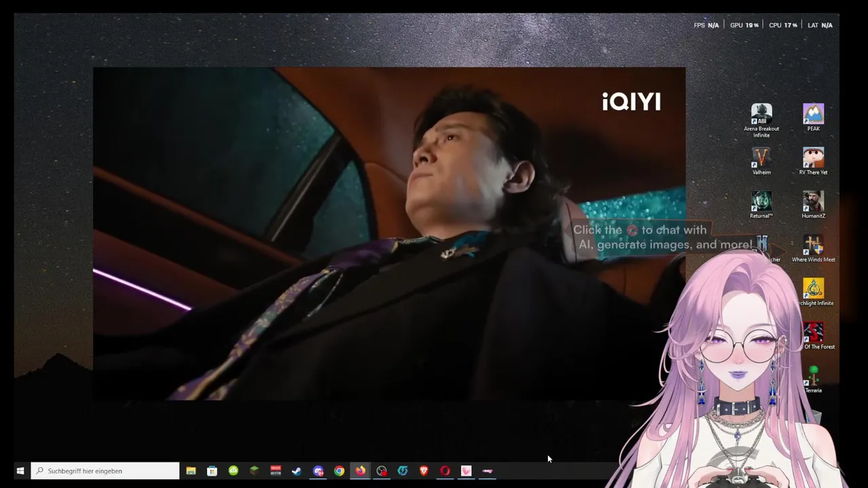Launch Arena Breakout Infinite desktop shortcut
This screenshot has height=488, width=868.
[x=762, y=121]
